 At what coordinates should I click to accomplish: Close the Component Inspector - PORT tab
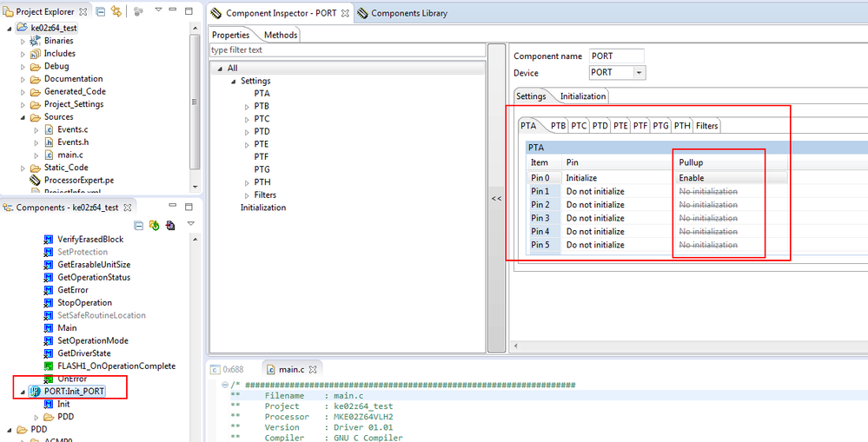pyautogui.click(x=346, y=13)
